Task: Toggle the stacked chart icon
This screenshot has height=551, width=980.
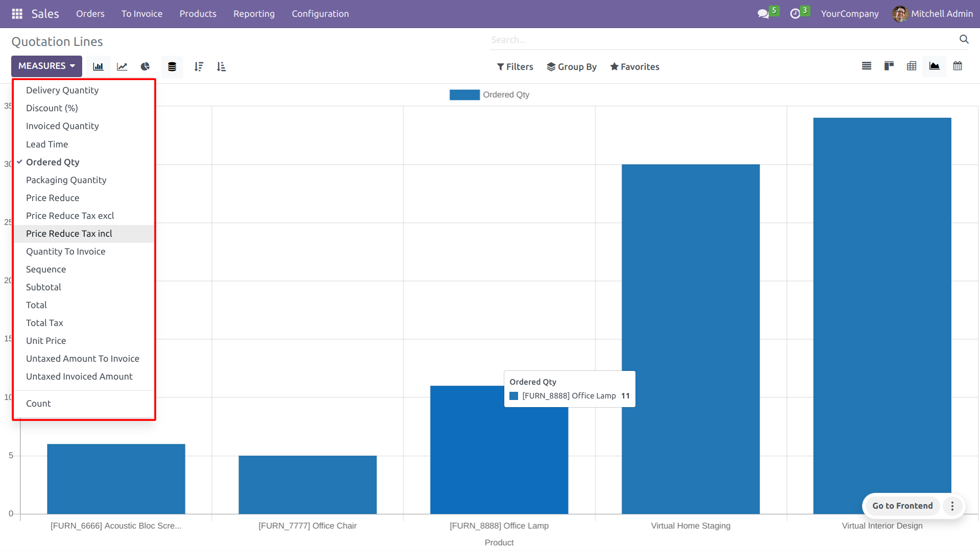Action: [x=172, y=66]
